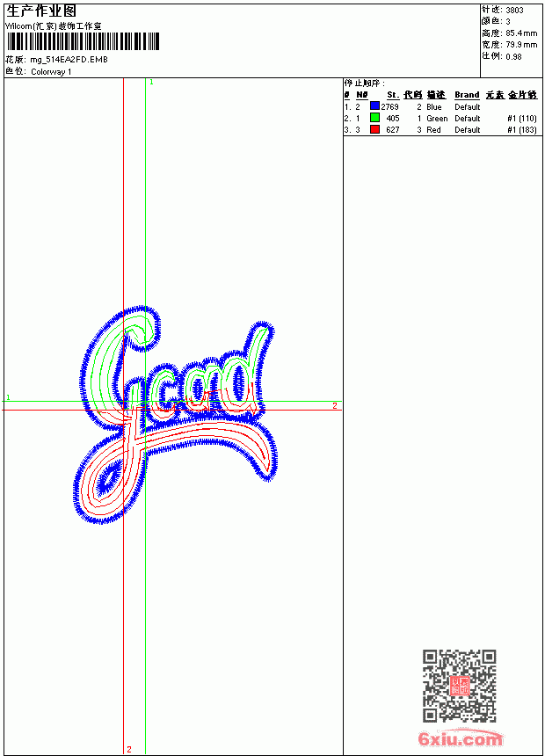Click the red color swatch in row 3
The image size is (545, 756).
coord(374,129)
